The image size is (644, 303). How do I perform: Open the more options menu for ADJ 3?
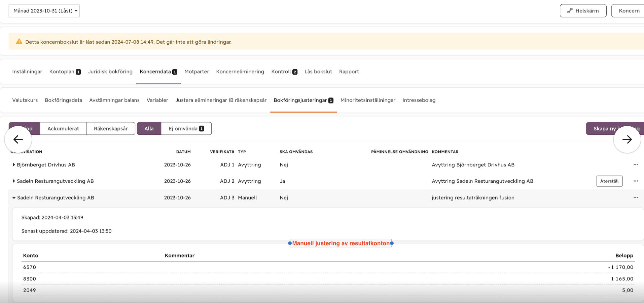click(636, 198)
